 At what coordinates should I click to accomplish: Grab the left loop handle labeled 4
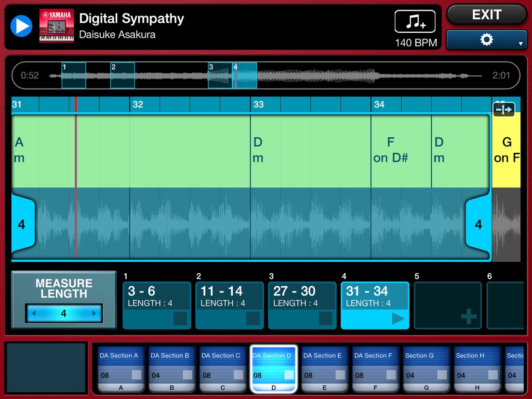click(22, 223)
